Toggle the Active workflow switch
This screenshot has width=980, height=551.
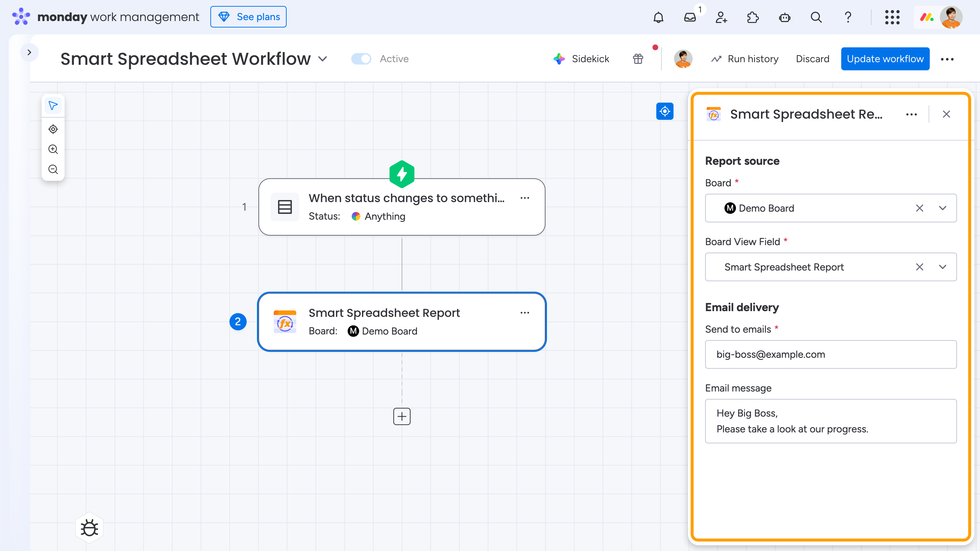(x=361, y=59)
